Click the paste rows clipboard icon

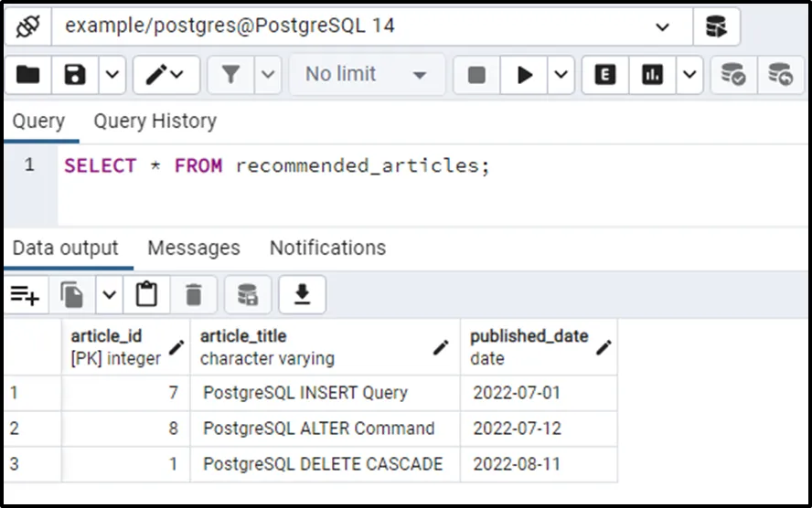[x=146, y=294]
